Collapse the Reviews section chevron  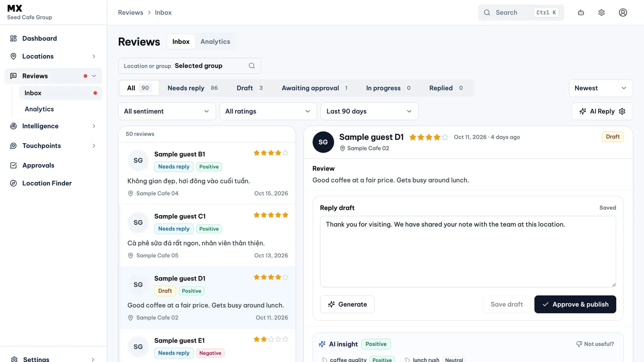(x=94, y=76)
